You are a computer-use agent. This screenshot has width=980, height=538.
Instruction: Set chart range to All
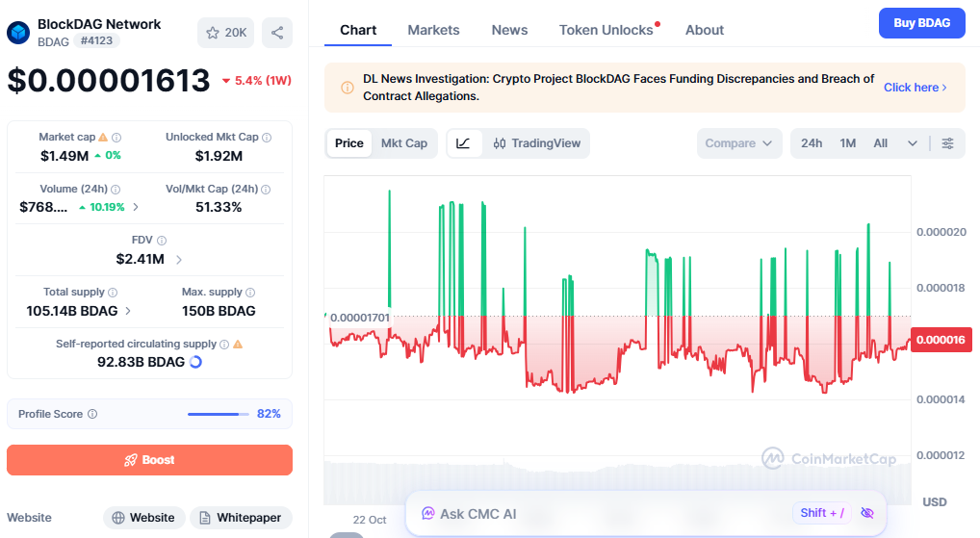(880, 143)
